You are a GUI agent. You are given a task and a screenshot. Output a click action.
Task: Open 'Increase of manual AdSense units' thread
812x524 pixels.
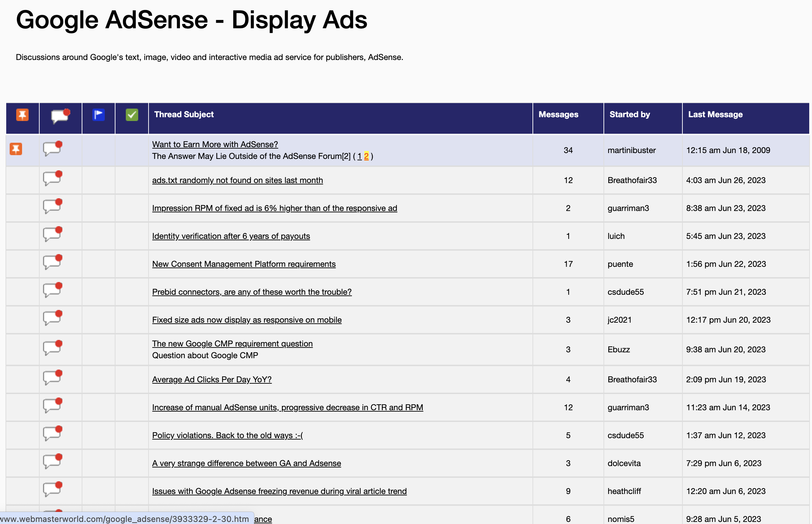[287, 407]
